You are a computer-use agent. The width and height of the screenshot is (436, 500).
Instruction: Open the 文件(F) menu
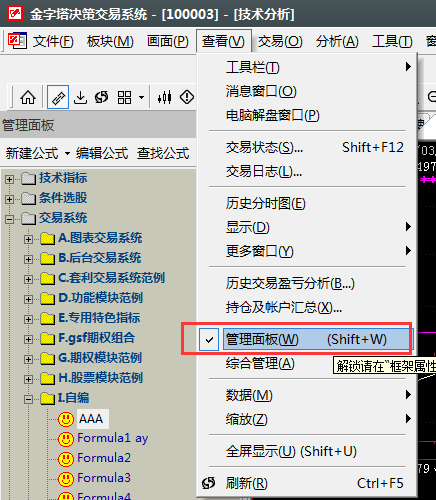(x=53, y=41)
